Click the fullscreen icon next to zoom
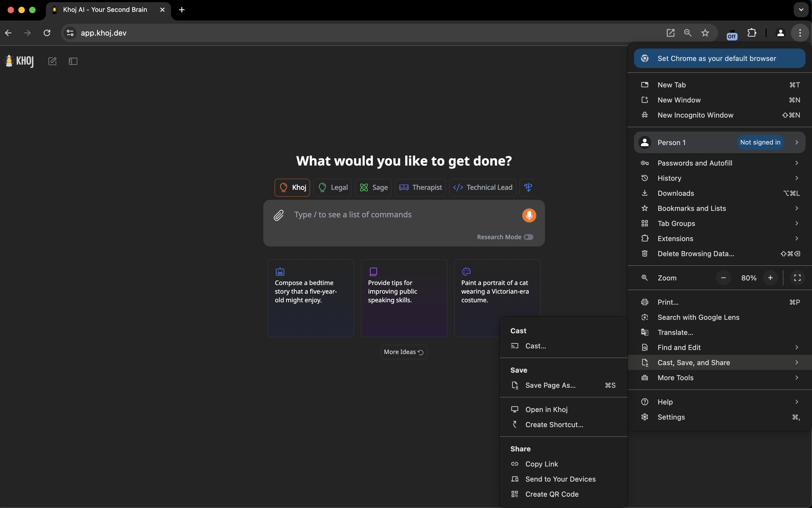This screenshot has height=508, width=812. click(797, 278)
